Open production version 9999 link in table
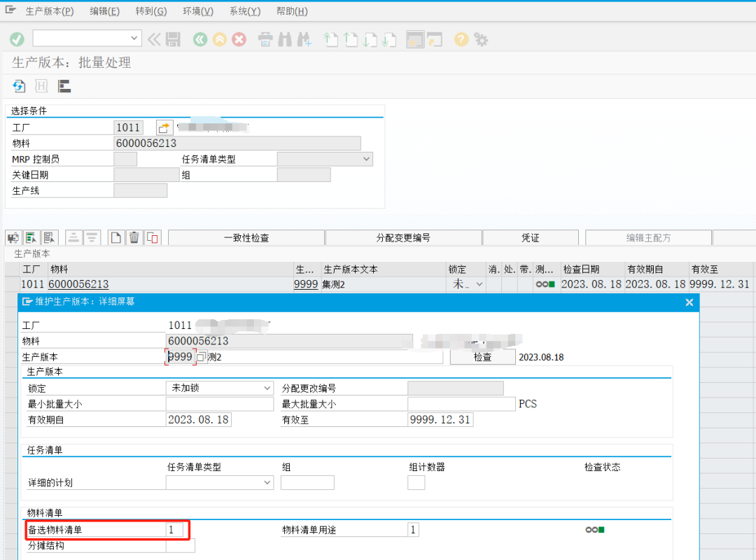Image resolution: width=756 pixels, height=560 pixels. [306, 284]
